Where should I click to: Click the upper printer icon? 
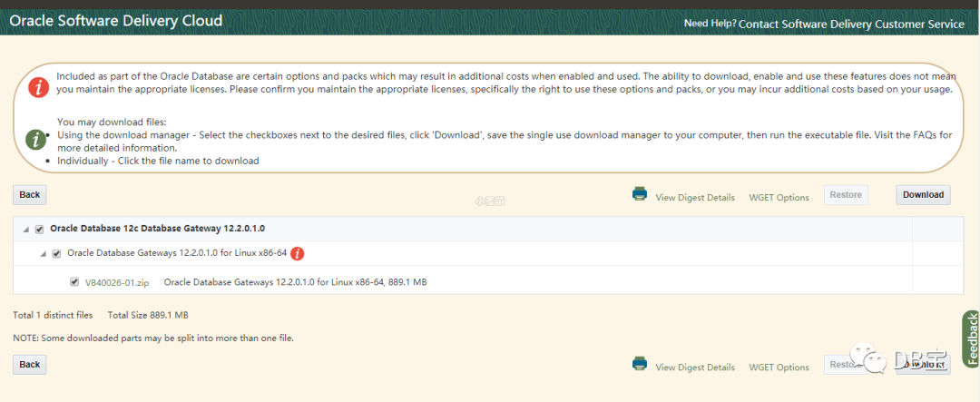tap(640, 193)
